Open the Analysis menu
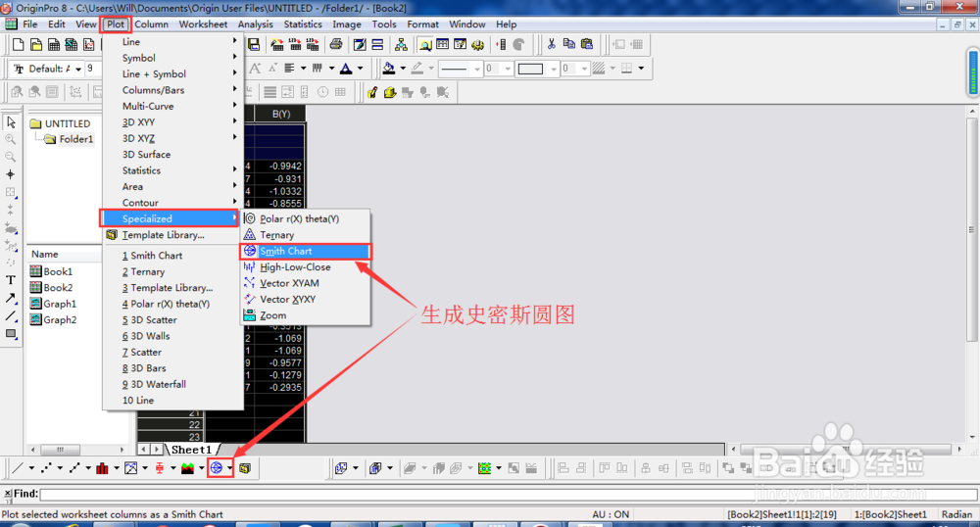This screenshot has width=980, height=527. tap(255, 24)
